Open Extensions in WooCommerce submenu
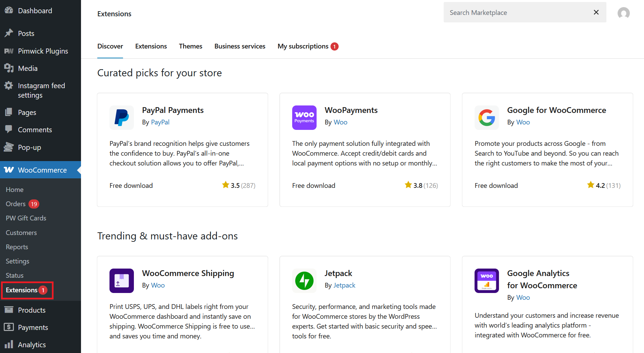Viewport: 644px width, 353px height. [x=22, y=290]
